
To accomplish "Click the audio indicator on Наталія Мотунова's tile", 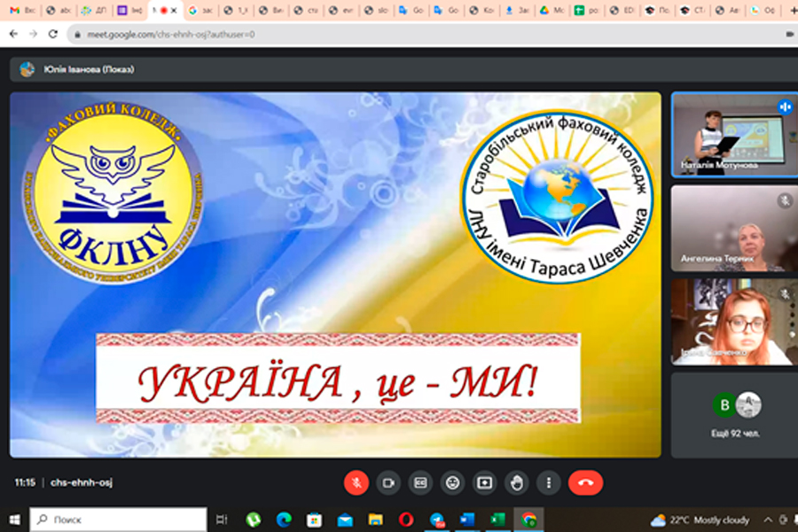I will (785, 107).
